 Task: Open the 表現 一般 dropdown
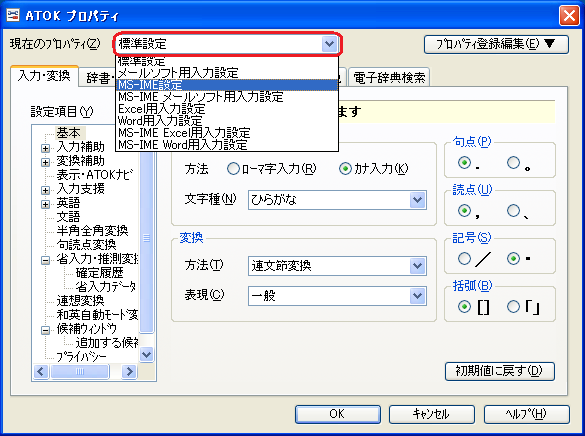pos(417,296)
